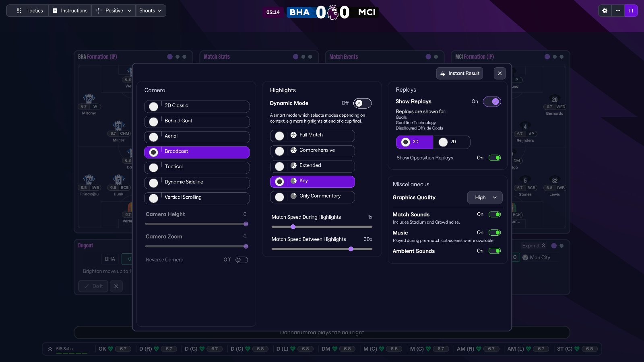Click the purple dot on Match Stats header
Image resolution: width=644 pixels, height=362 pixels.
click(x=296, y=57)
